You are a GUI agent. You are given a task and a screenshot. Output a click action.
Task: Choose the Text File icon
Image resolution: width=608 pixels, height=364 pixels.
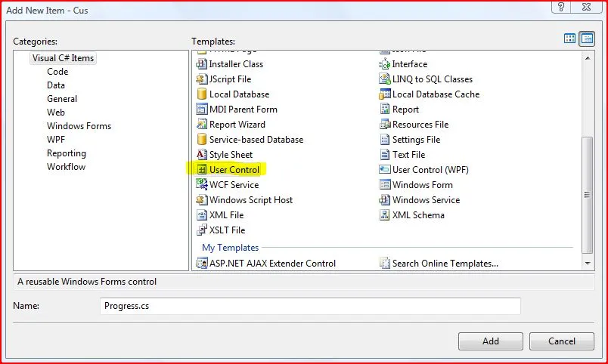pyautogui.click(x=384, y=155)
